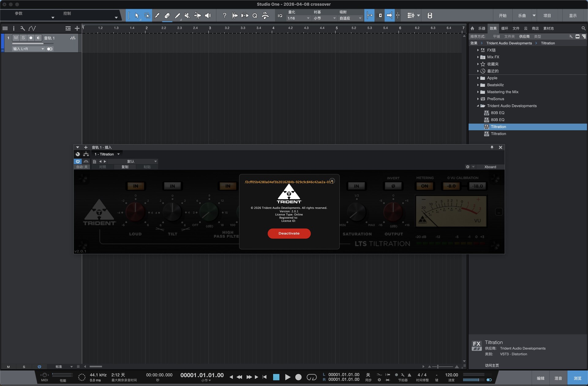Screen dimensions: 588x386
Task: Click the red Deactivate button
Action: click(x=289, y=233)
